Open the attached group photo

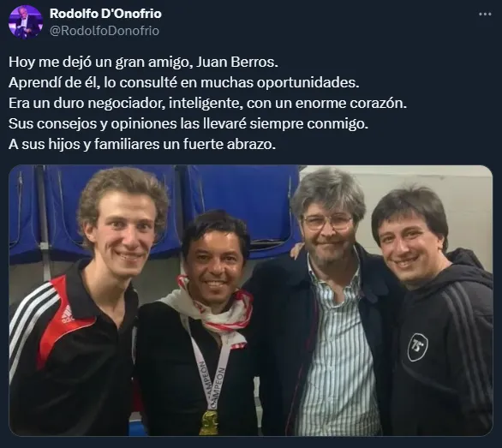[x=251, y=301]
